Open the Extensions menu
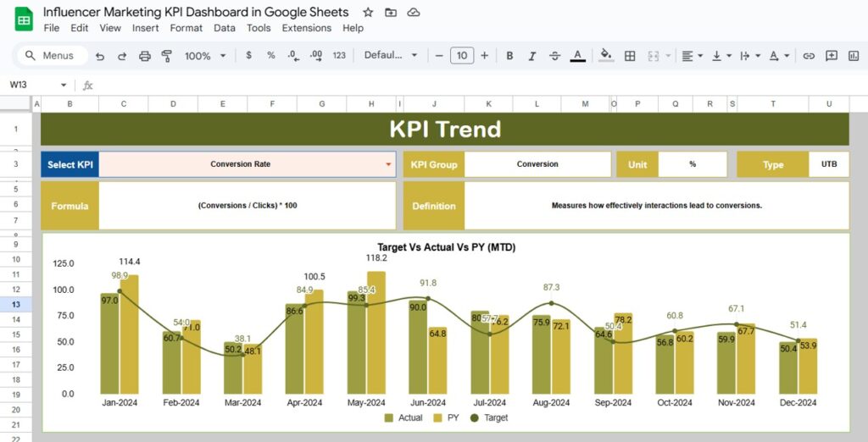868x442 pixels. click(x=307, y=28)
